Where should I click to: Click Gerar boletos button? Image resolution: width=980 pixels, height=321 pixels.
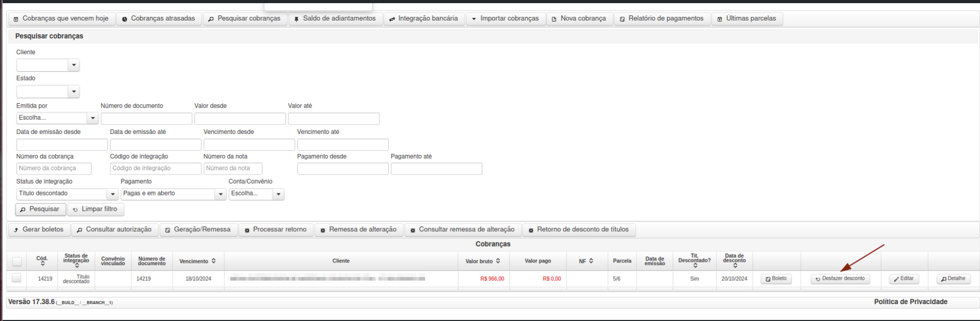click(39, 230)
